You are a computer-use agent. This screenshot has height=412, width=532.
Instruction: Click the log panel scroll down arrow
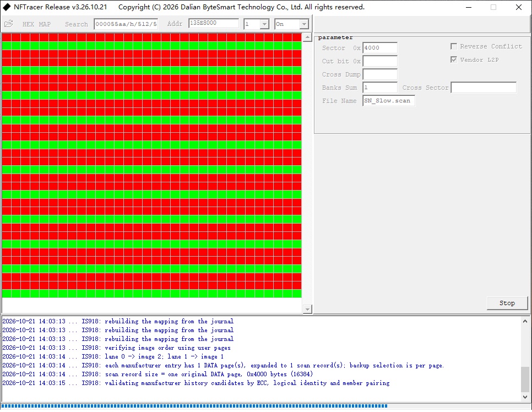[525, 397]
